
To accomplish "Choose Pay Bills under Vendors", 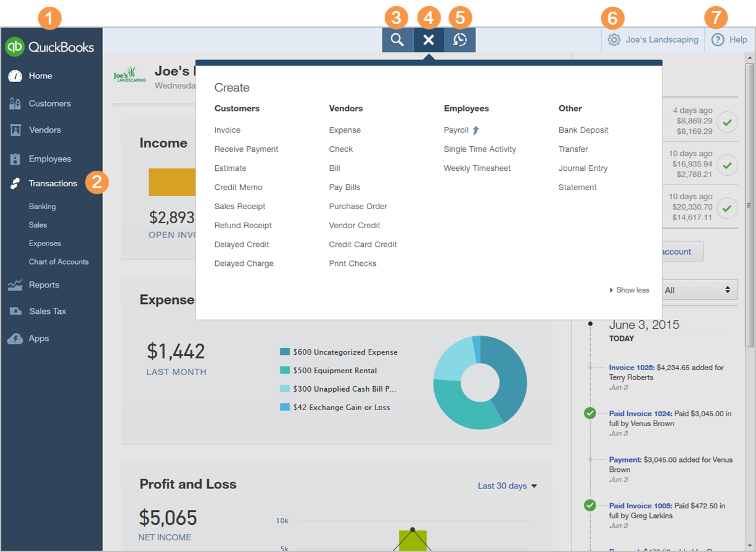I will [345, 187].
